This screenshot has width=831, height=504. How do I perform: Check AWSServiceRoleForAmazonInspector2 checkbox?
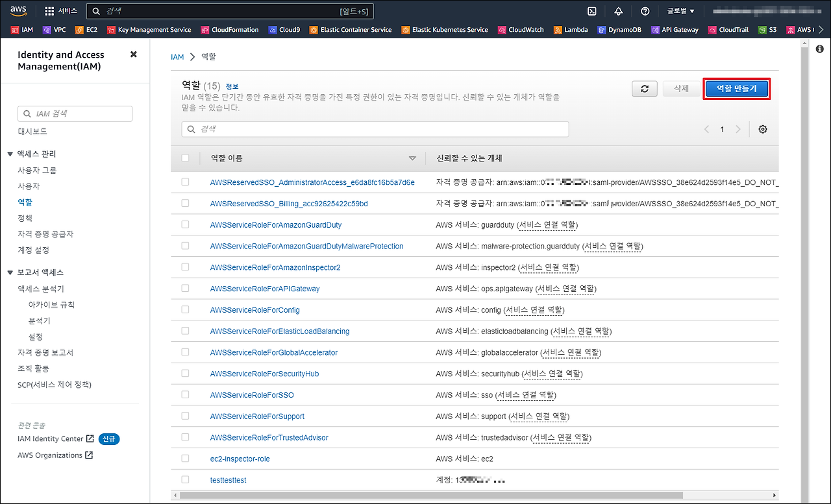pyautogui.click(x=186, y=267)
